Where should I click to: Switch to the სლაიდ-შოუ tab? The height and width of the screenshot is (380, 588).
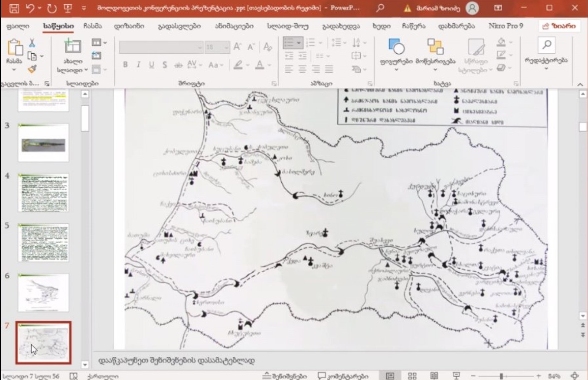(x=287, y=26)
